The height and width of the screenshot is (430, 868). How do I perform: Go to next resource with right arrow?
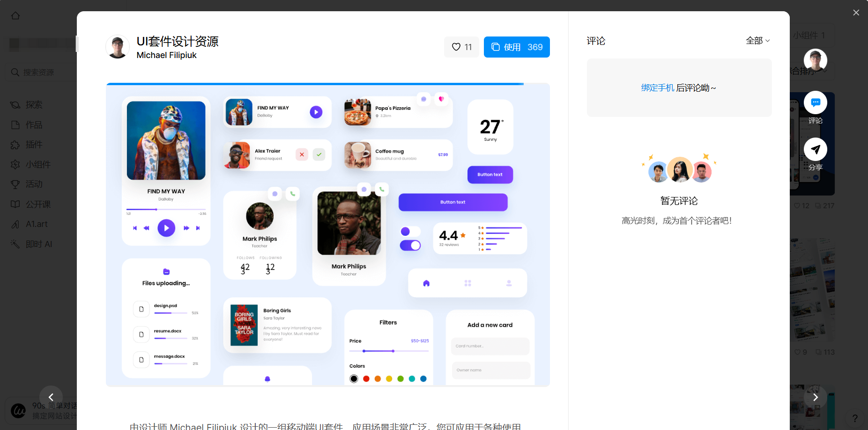815,397
